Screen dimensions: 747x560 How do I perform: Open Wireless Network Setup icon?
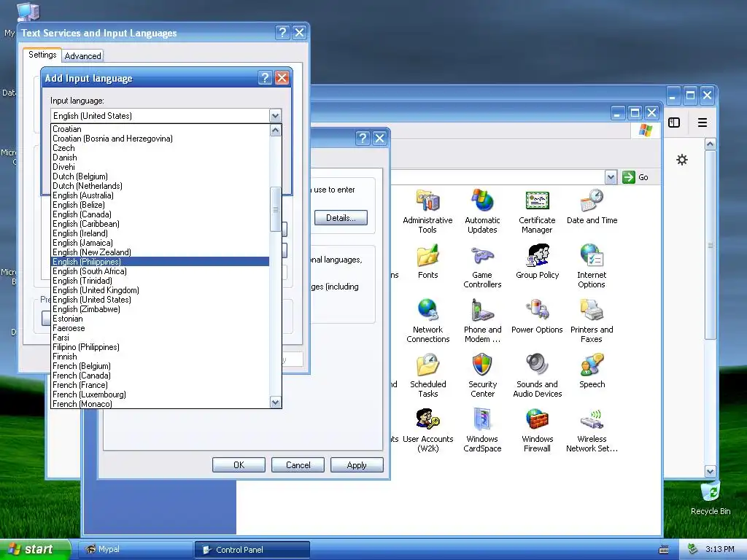(x=592, y=431)
